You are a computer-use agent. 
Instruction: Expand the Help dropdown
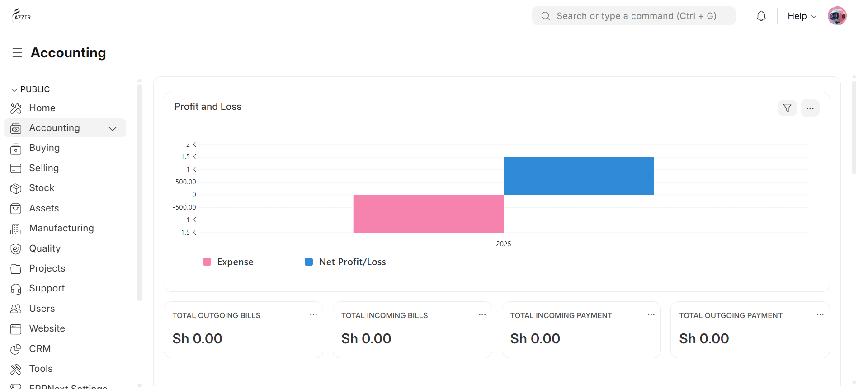(802, 16)
